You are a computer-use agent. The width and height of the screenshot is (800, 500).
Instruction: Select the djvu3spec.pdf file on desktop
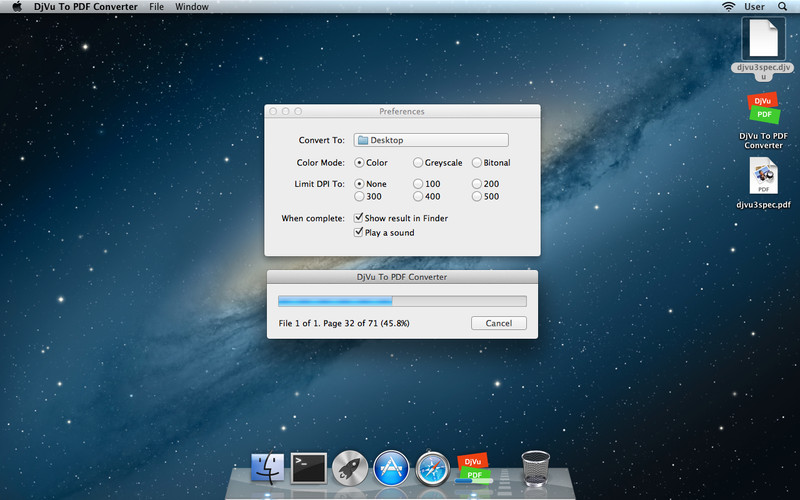(763, 183)
